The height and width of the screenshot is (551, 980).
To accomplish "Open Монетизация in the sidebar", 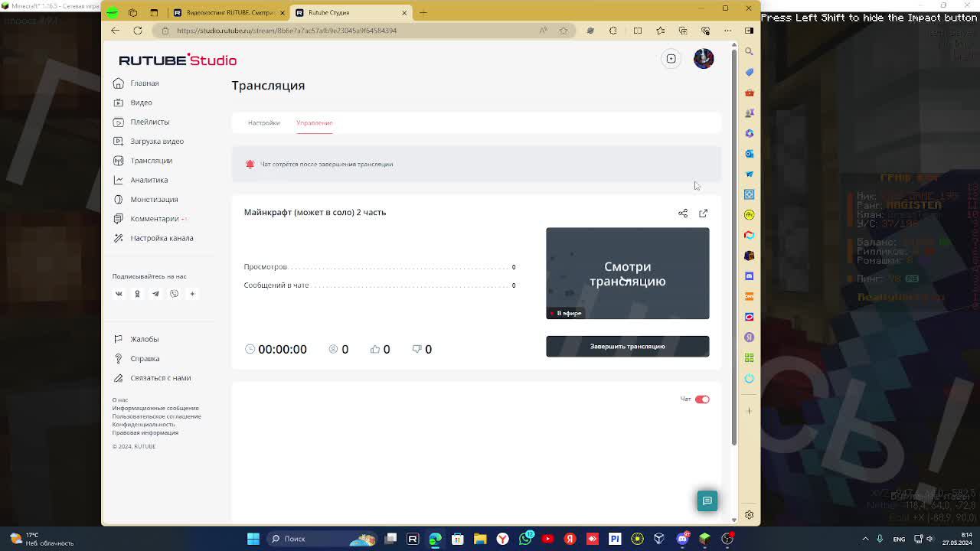I will 145,199.
